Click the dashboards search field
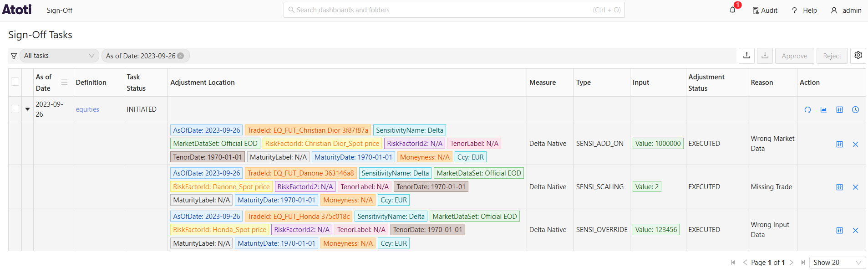The height and width of the screenshot is (279, 868). 453,10
